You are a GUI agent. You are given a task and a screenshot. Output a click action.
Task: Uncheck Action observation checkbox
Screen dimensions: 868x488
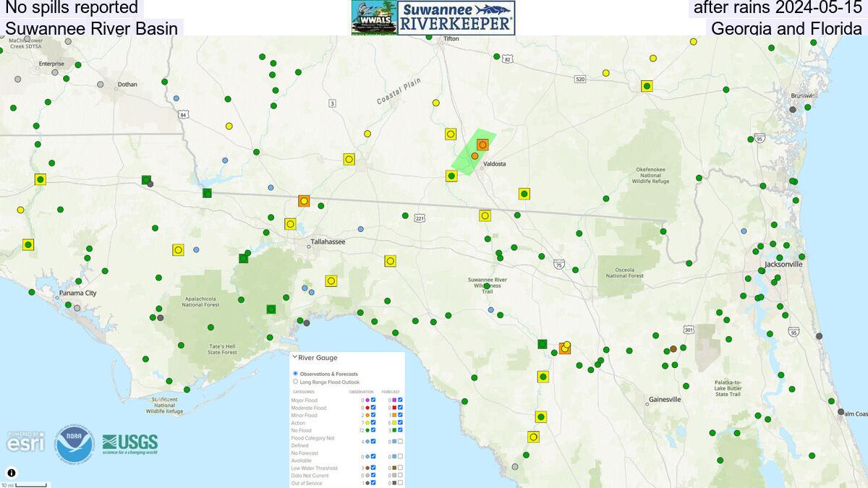(373, 422)
